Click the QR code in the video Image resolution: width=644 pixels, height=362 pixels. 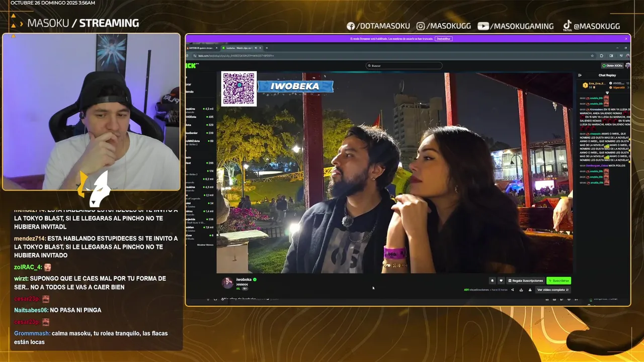pyautogui.click(x=239, y=89)
